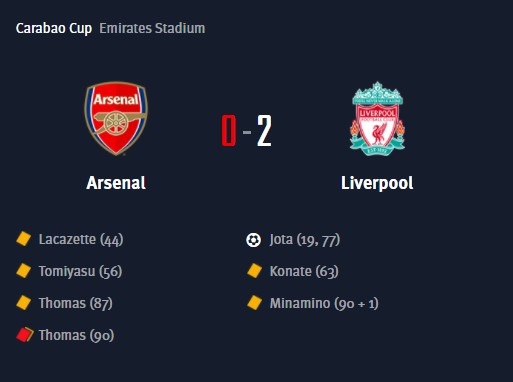
Task: Open the Carabao Cup competition label
Action: [54, 28]
